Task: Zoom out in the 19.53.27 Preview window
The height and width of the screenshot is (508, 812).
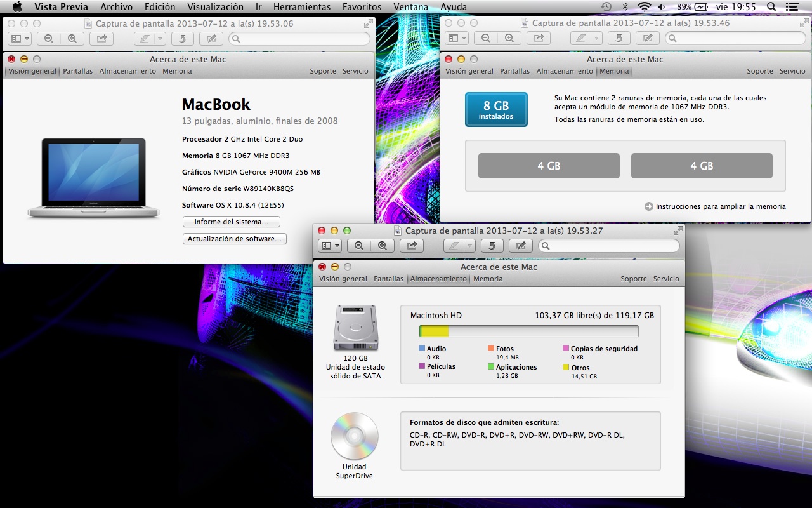Action: (x=359, y=246)
